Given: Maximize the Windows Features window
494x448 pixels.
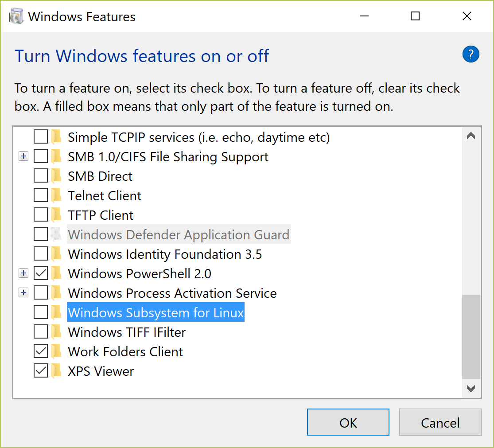Looking at the screenshot, I should (415, 16).
